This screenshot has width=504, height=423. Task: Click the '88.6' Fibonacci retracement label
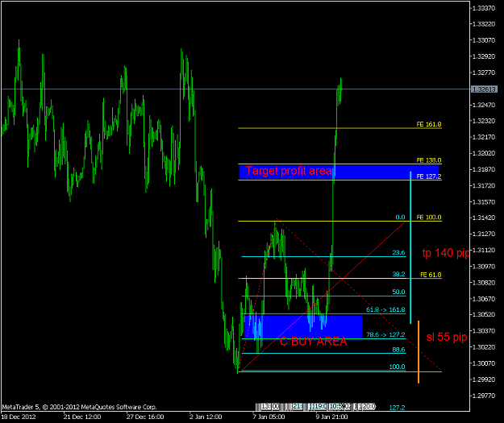(x=398, y=350)
